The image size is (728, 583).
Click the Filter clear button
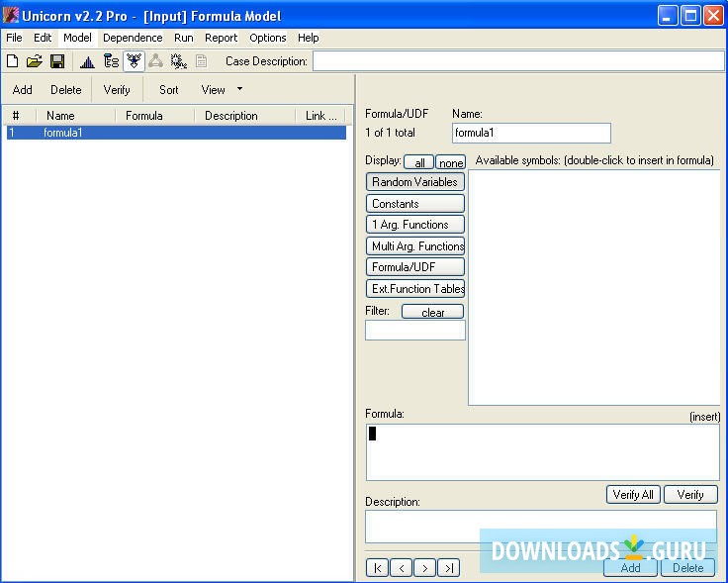tap(432, 312)
